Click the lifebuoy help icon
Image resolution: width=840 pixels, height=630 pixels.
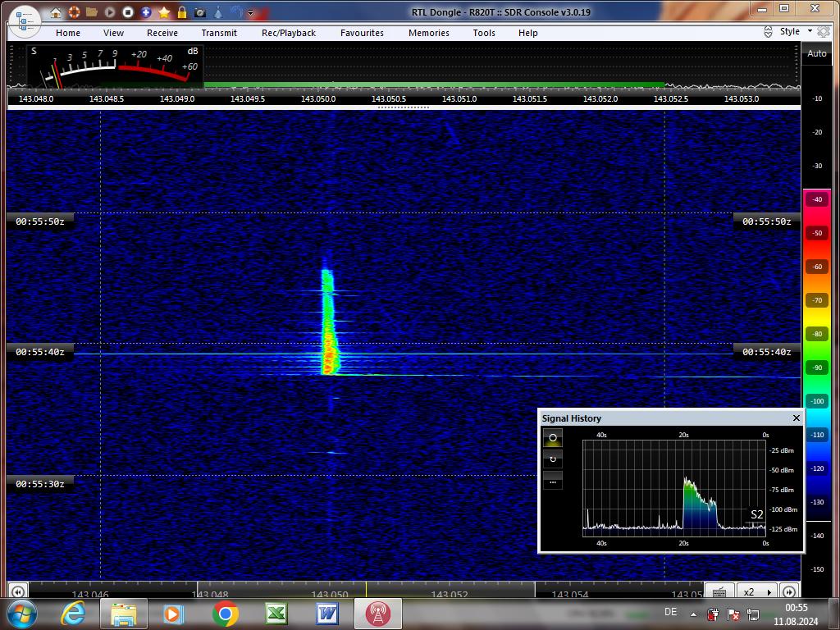tap(74, 11)
